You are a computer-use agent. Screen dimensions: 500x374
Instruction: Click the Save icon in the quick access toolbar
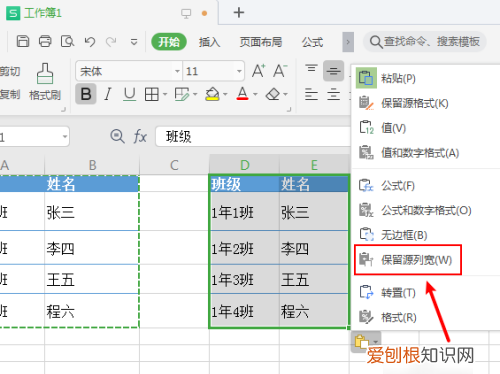(23, 41)
